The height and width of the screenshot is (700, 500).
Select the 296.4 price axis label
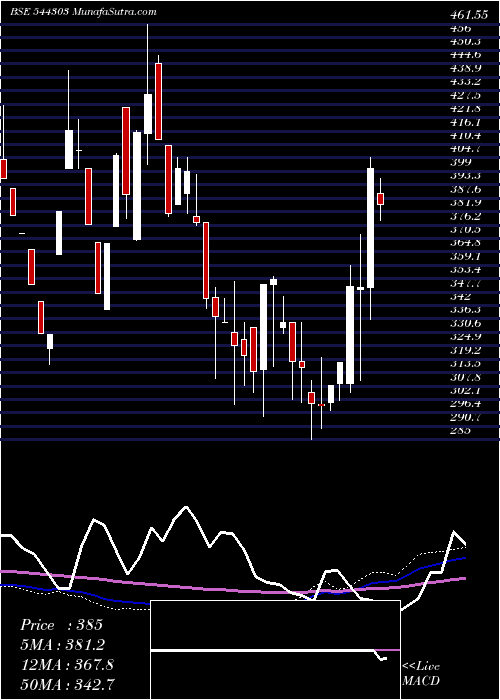click(x=466, y=404)
